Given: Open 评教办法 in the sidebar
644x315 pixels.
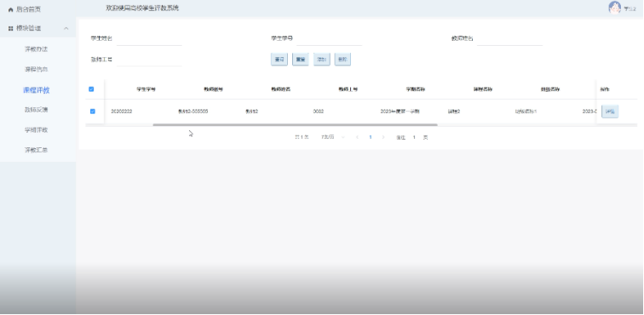Looking at the screenshot, I should (x=36, y=49).
